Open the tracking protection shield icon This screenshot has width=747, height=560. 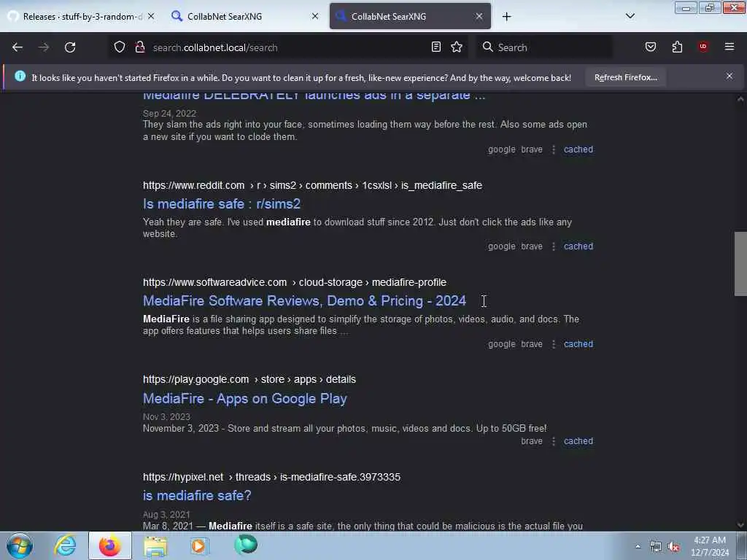tap(120, 47)
